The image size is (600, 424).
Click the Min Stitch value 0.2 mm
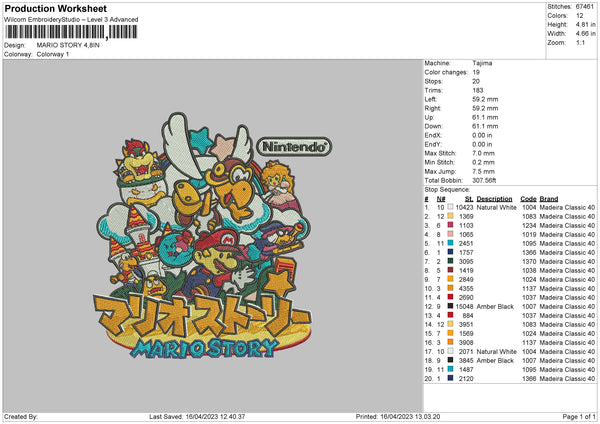[x=484, y=162]
